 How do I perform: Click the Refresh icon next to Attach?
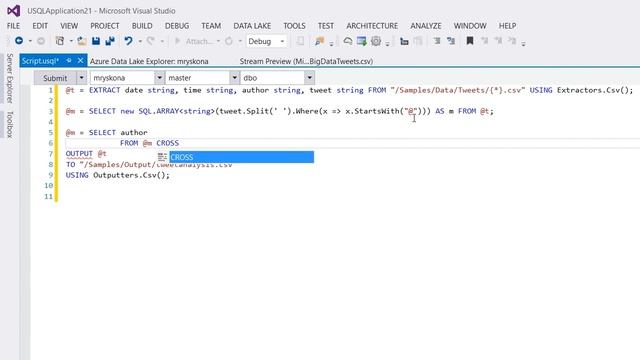[x=229, y=41]
